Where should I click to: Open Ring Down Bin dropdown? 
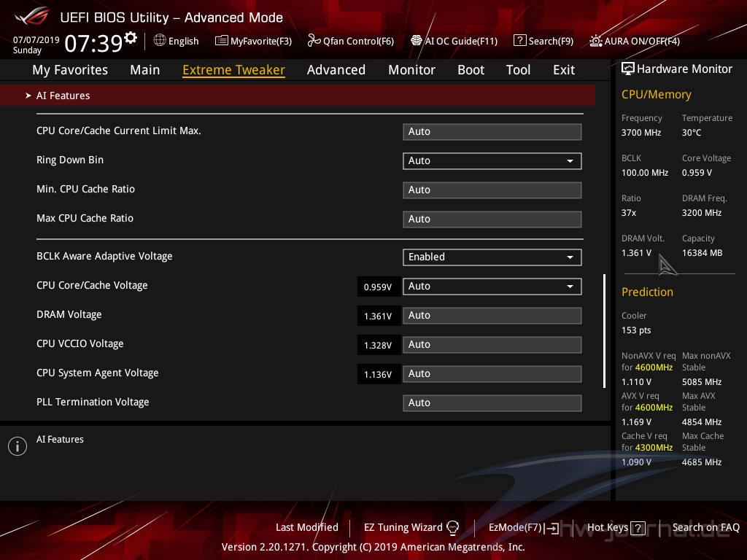click(x=492, y=161)
